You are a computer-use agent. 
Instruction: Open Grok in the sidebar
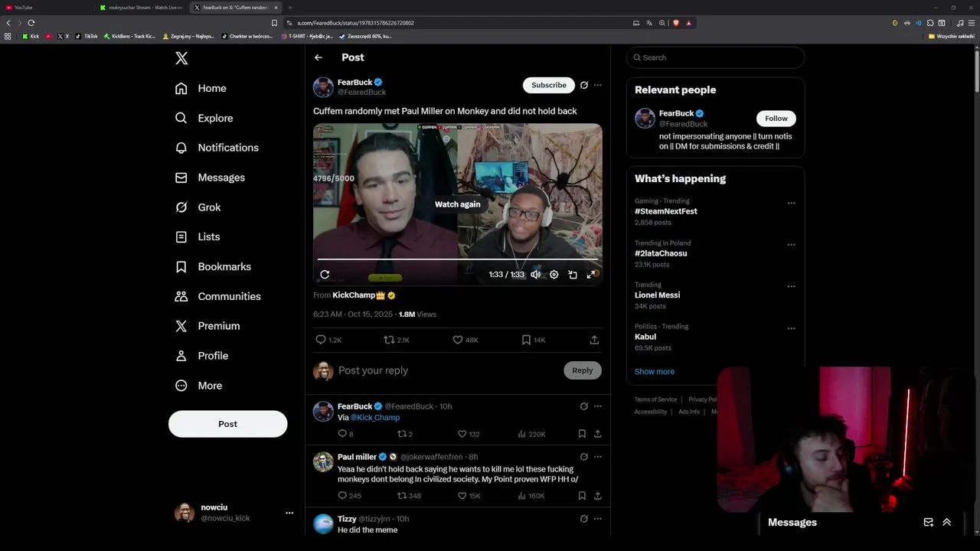198,207
